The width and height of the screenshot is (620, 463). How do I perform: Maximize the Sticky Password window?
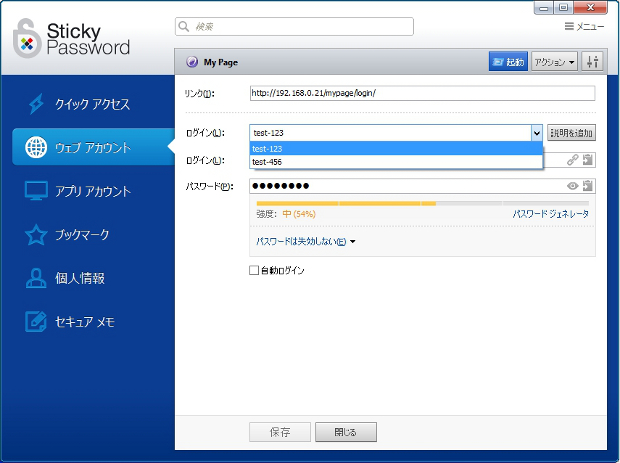coord(563,8)
